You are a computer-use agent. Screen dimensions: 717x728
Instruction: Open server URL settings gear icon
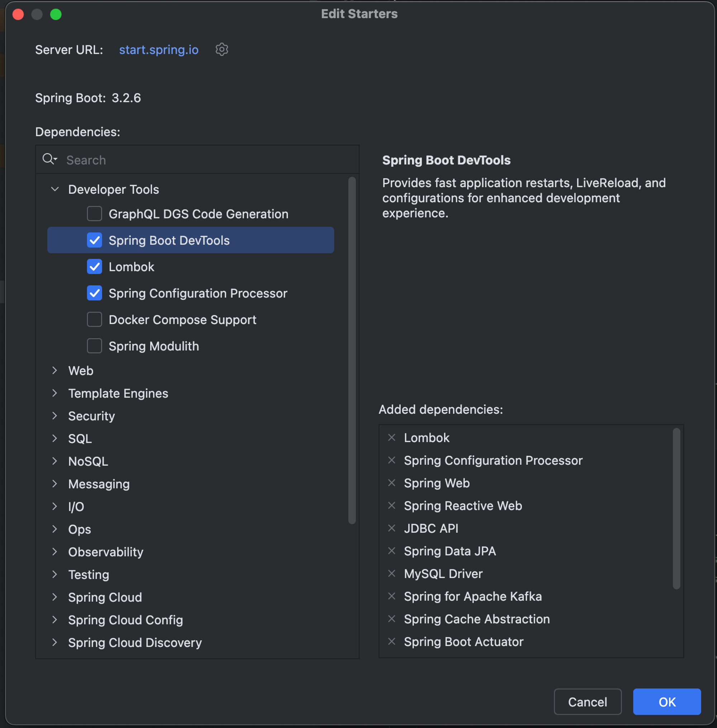tap(222, 50)
